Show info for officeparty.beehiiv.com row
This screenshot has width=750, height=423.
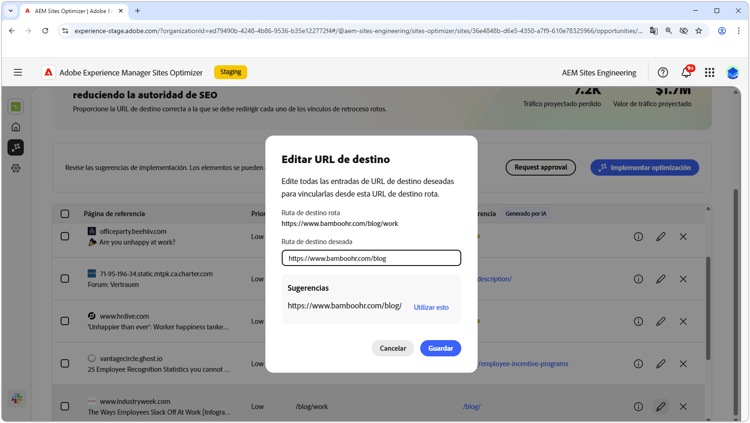point(638,236)
